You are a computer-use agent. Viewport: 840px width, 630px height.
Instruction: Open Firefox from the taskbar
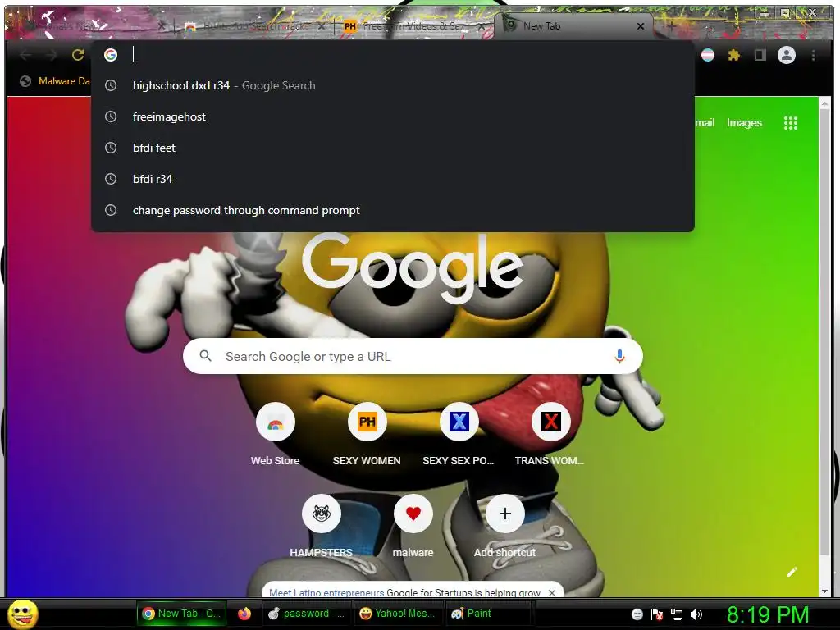(x=244, y=614)
